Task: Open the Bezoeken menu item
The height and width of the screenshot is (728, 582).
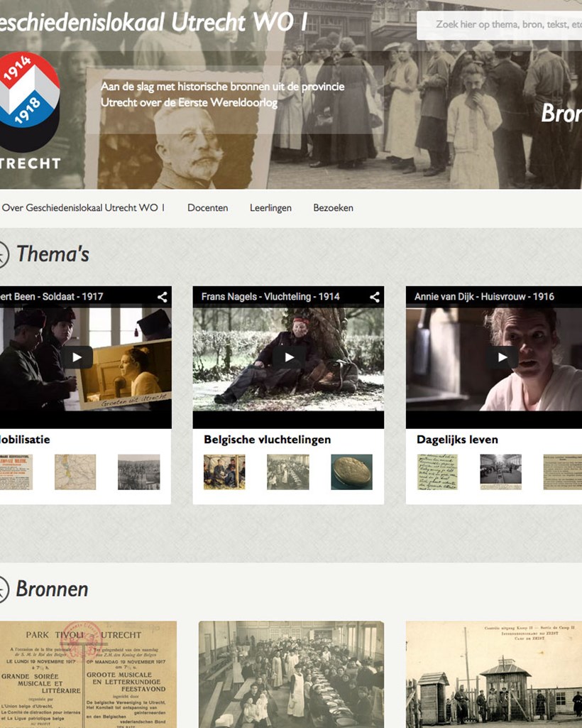Action: click(334, 208)
